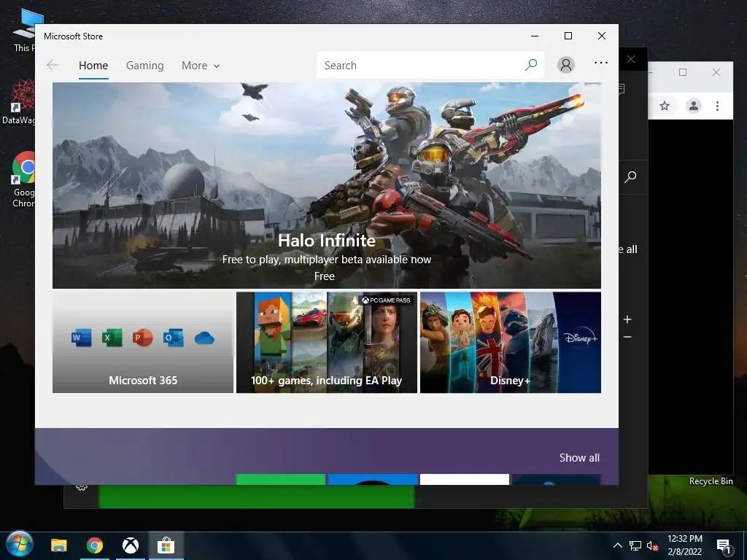This screenshot has width=747, height=560.
Task: Click the minus zoom button in dark window
Action: pos(627,337)
